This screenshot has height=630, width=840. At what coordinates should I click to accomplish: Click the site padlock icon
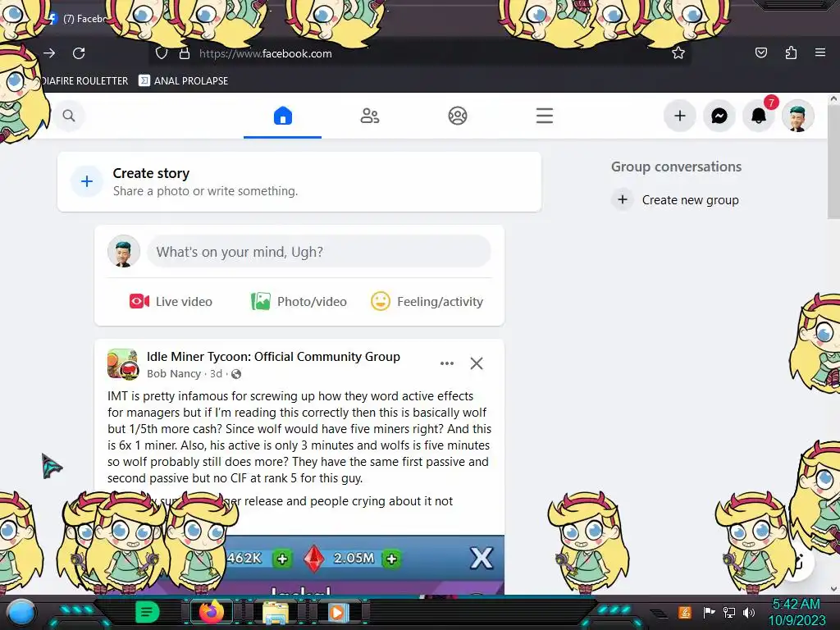pyautogui.click(x=185, y=53)
